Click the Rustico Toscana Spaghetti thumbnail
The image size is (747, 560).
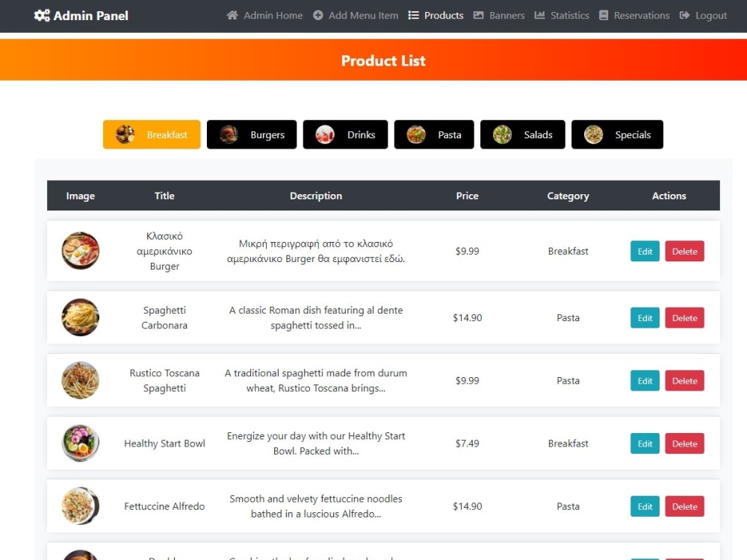(x=81, y=380)
